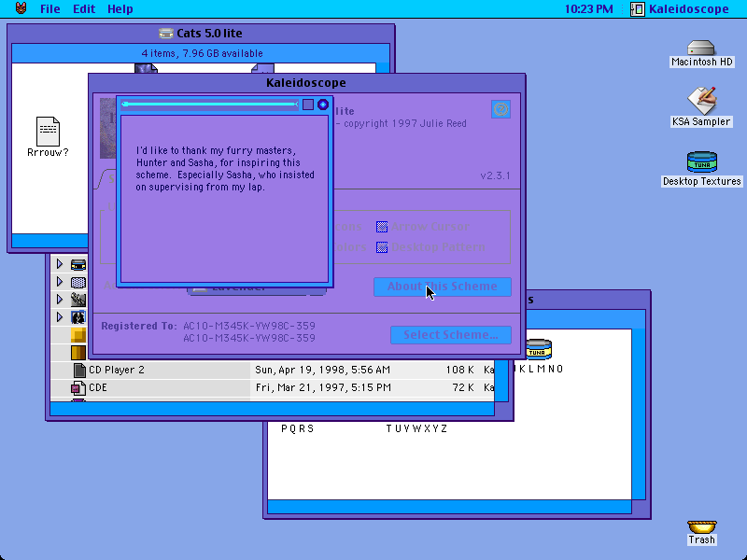Screen dimensions: 747x560
Task: Open the Edit menu
Action: click(x=84, y=9)
